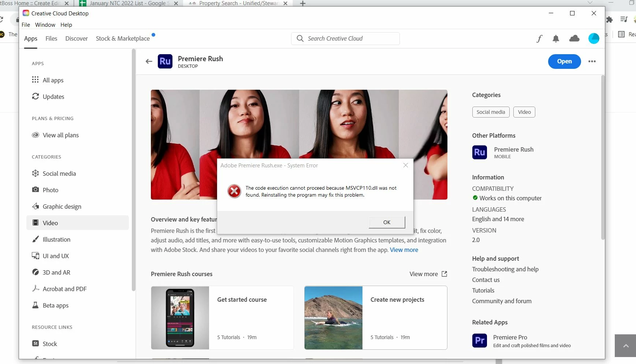Click the main content vertical scrollbar

click(603, 157)
